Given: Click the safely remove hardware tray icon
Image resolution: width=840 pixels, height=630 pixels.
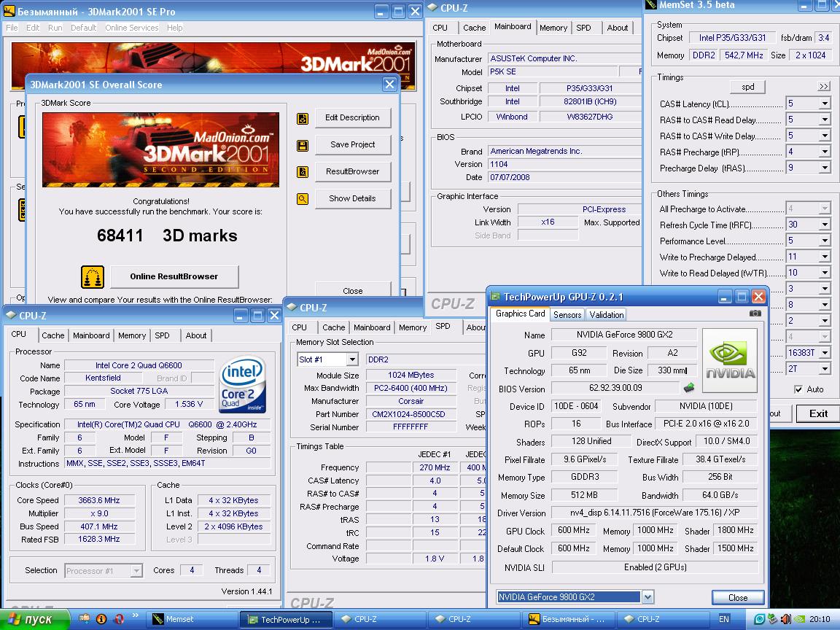Looking at the screenshot, I should pyautogui.click(x=772, y=619).
